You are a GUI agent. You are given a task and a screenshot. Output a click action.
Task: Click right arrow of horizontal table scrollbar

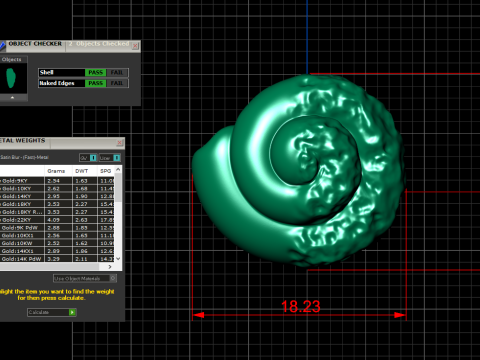pos(110,267)
